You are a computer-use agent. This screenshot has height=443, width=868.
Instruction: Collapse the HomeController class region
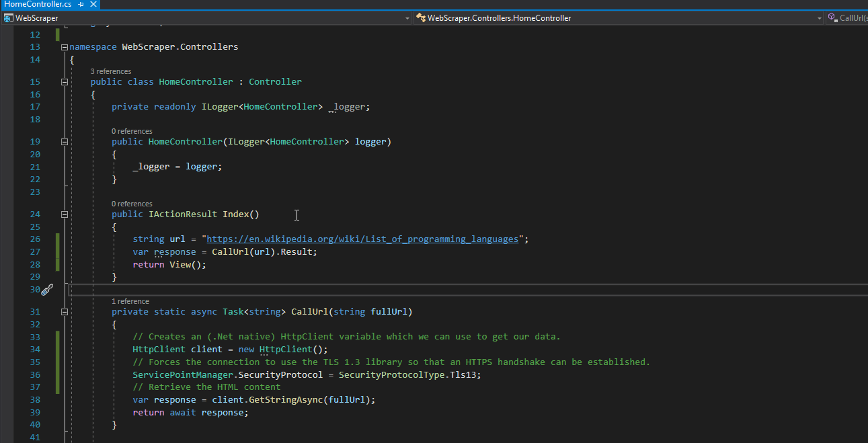tap(63, 81)
